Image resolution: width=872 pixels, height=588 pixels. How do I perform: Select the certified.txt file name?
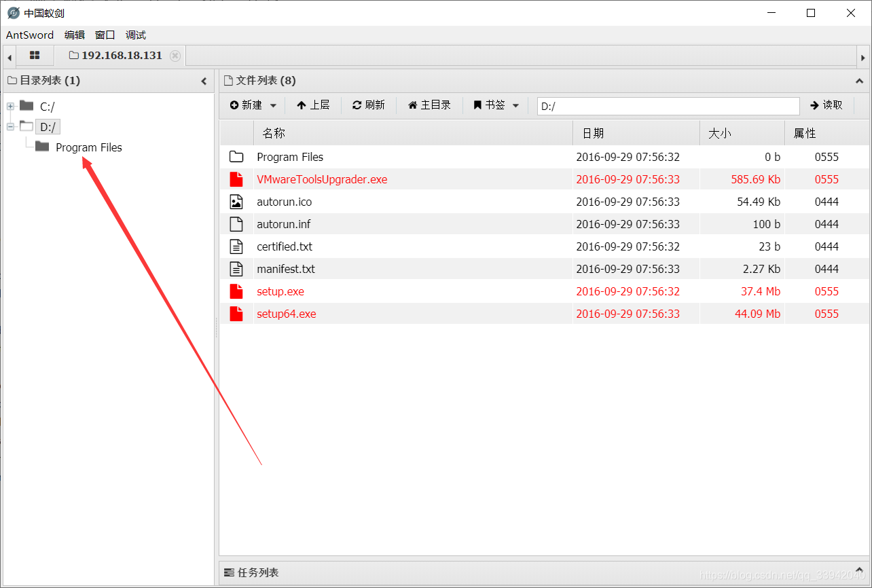click(x=285, y=246)
